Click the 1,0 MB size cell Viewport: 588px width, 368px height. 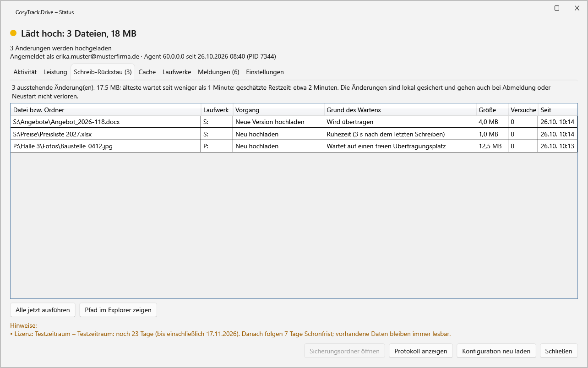point(492,134)
